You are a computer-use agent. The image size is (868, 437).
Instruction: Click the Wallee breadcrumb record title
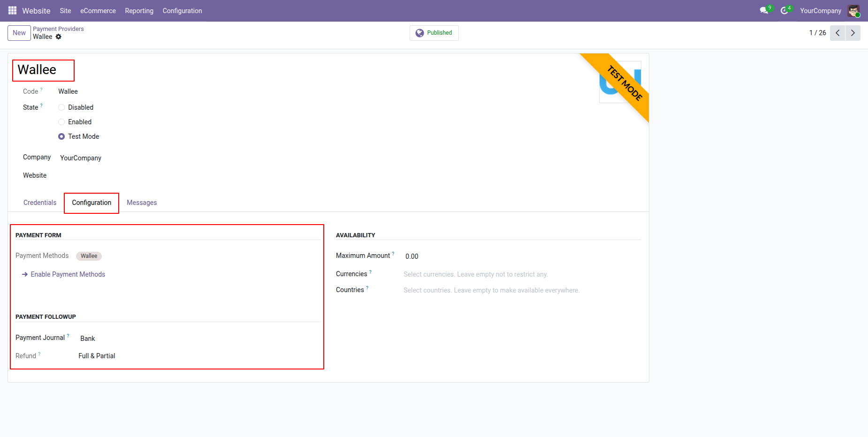click(43, 37)
